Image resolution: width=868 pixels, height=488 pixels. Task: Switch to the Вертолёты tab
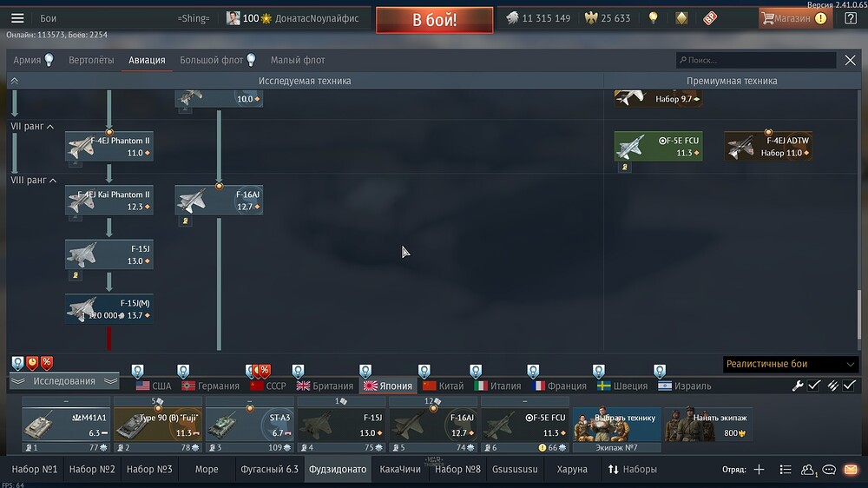(x=91, y=60)
